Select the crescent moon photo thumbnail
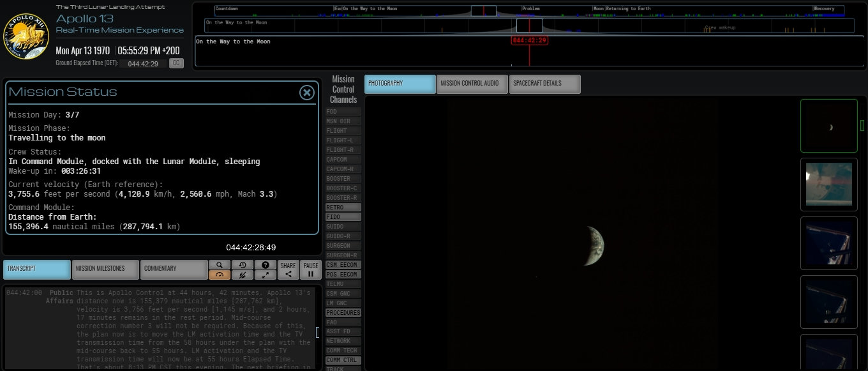Viewport: 868px width, 371px height. click(828, 126)
